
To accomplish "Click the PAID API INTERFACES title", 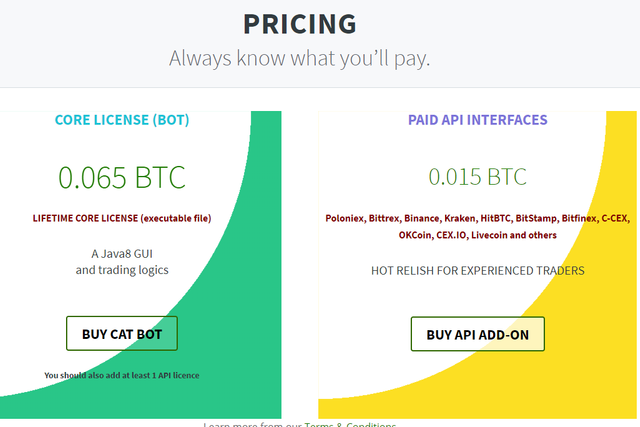I will 478,120.
